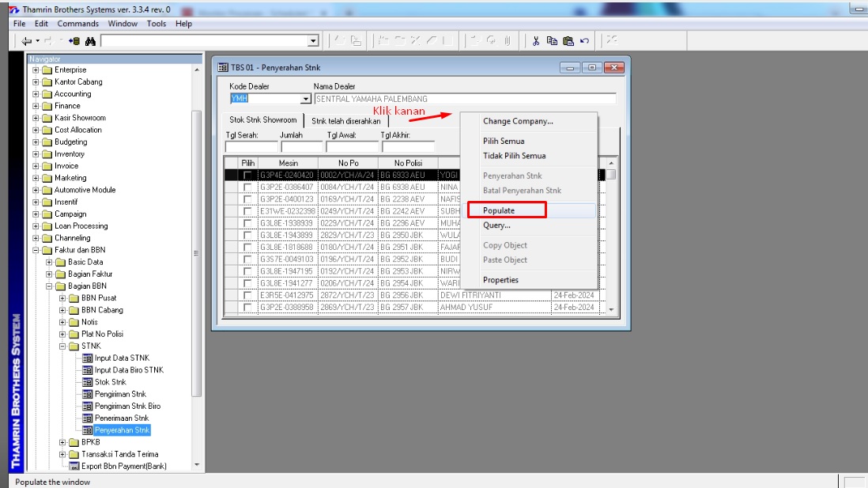868x488 pixels.
Task: Select Pilih Semua in context menu
Action: point(504,141)
